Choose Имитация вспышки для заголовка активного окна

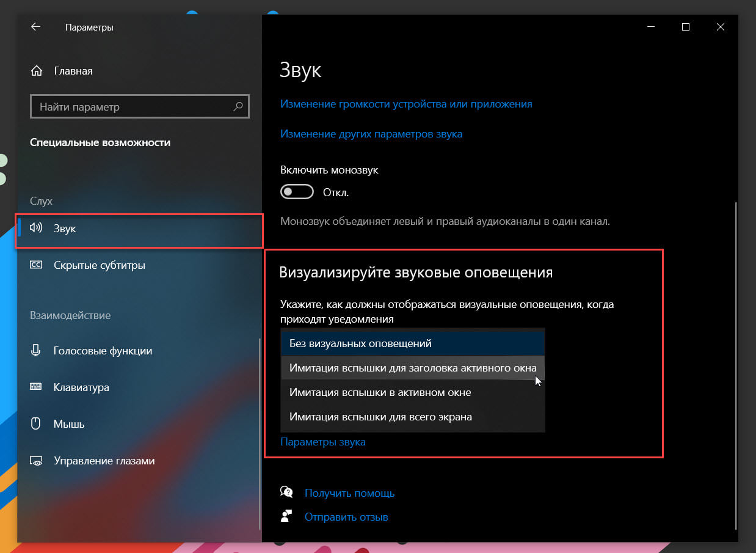coord(413,368)
